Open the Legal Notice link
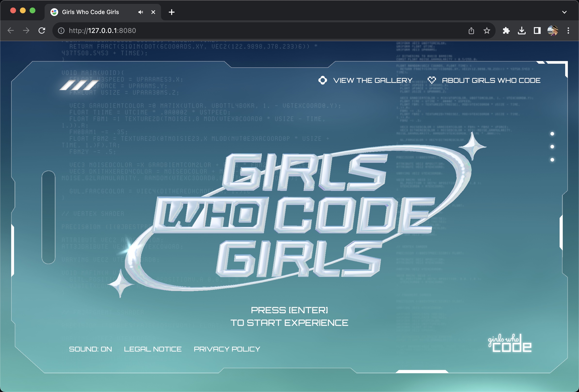The image size is (579, 392). coord(153,349)
